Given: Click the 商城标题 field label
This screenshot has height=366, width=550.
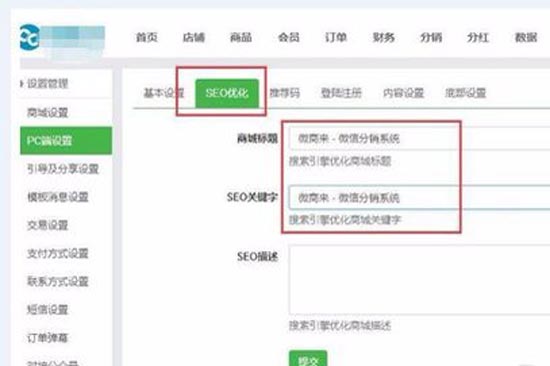Looking at the screenshot, I should [x=257, y=139].
